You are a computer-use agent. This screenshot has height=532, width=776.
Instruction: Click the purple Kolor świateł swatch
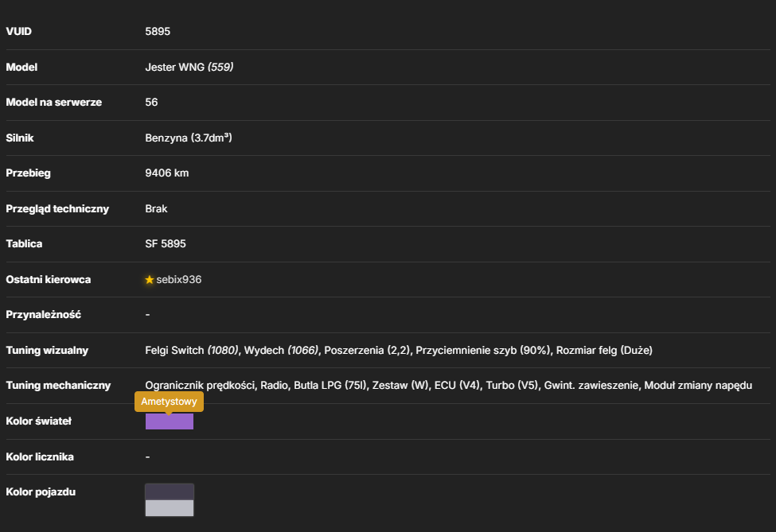click(170, 421)
